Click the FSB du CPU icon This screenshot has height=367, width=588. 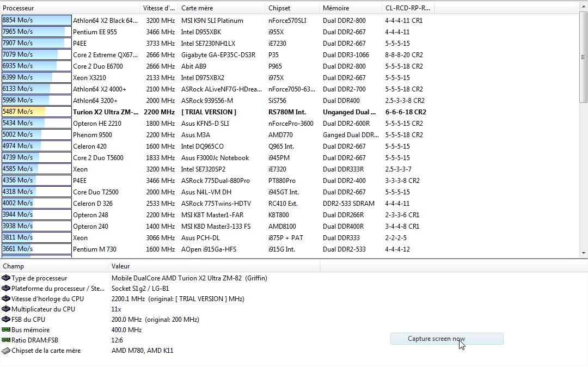click(6, 320)
